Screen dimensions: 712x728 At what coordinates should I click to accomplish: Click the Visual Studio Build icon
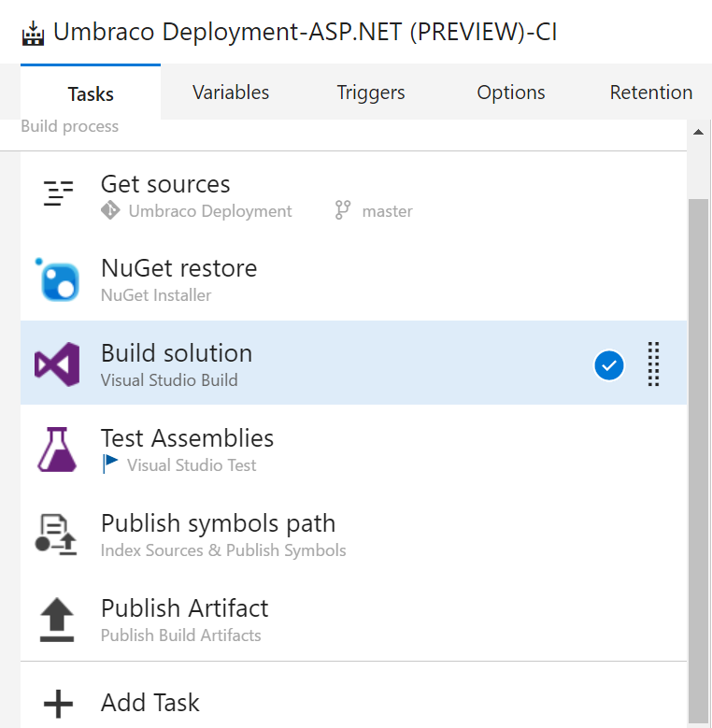pyautogui.click(x=58, y=364)
